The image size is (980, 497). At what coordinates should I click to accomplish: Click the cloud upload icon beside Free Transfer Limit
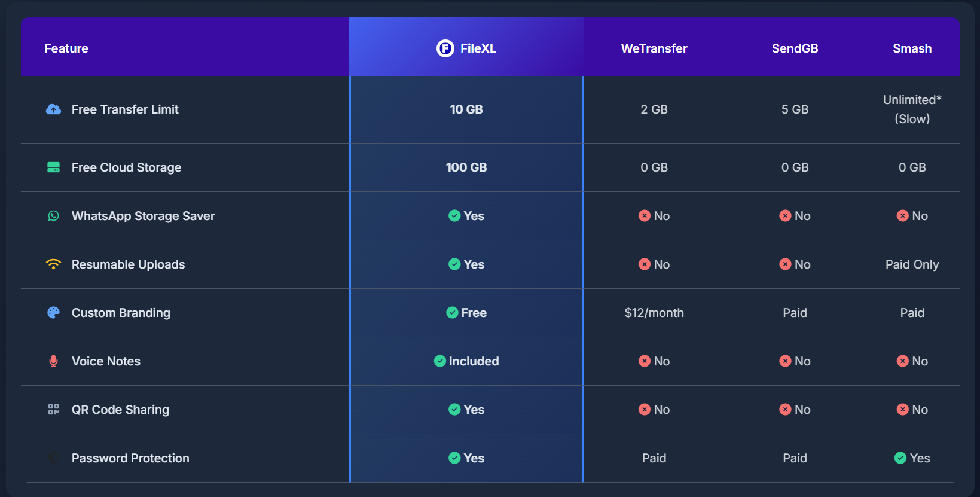pyautogui.click(x=54, y=109)
